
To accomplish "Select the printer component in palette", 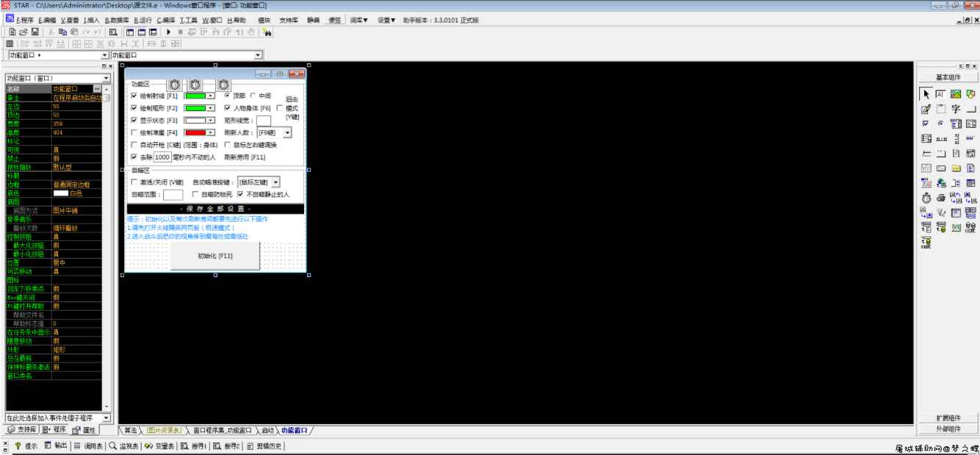I will click(940, 197).
